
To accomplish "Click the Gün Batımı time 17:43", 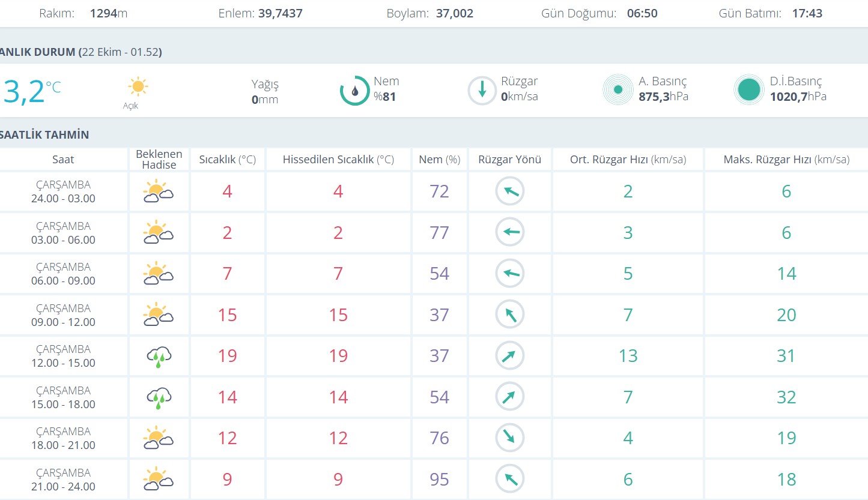I will point(807,13).
